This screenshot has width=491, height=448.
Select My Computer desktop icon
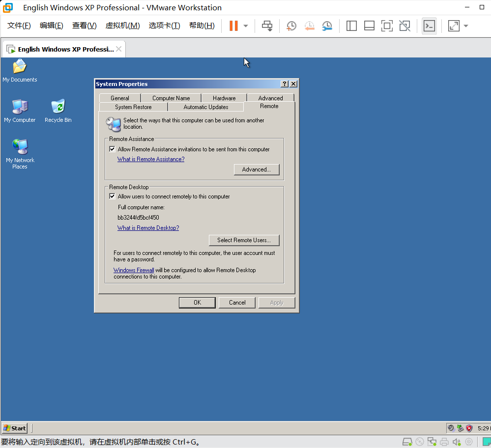(20, 111)
